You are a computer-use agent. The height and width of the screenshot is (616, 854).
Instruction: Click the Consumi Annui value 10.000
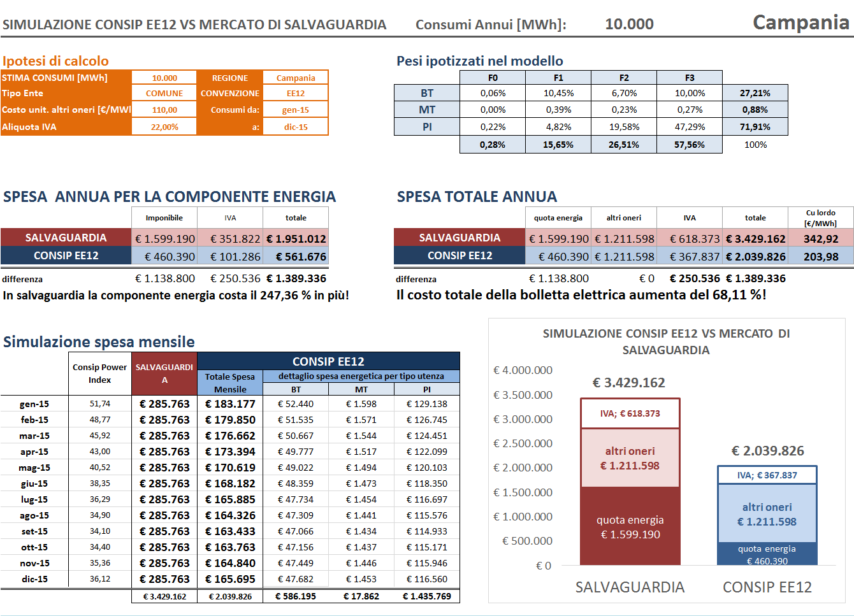pos(629,24)
